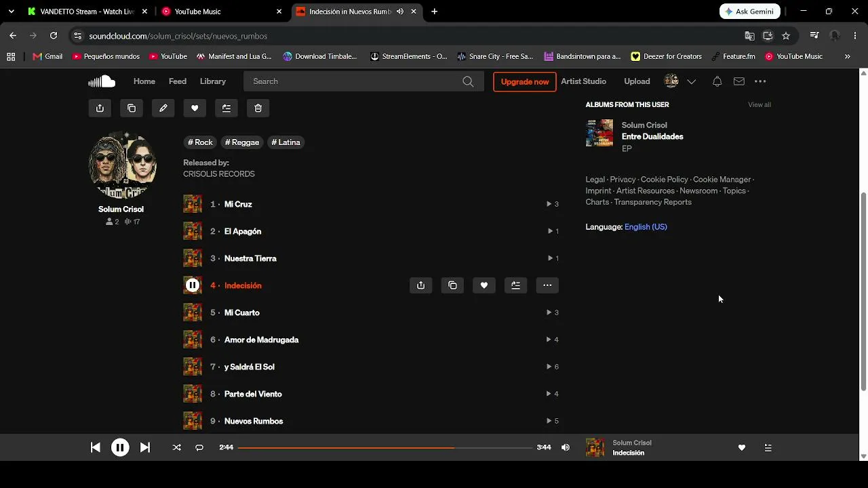Image resolution: width=868 pixels, height=488 pixels.
Task: Select the Reggae tag
Action: point(242,142)
